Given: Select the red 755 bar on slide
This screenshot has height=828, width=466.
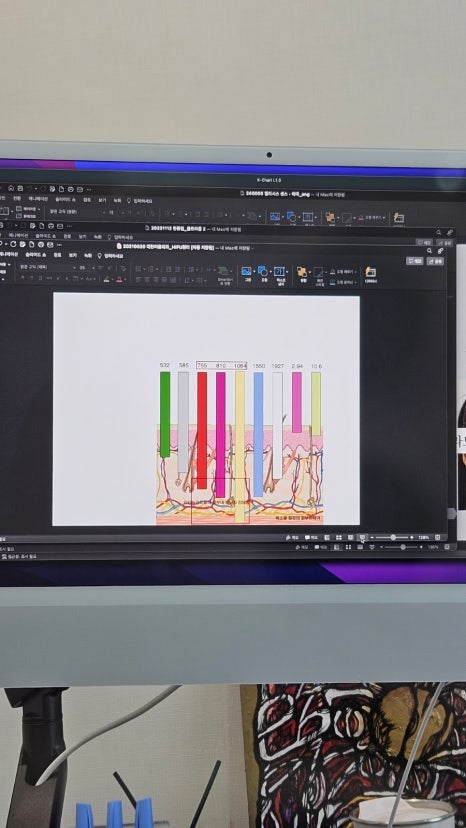Looking at the screenshot, I should coord(202,423).
